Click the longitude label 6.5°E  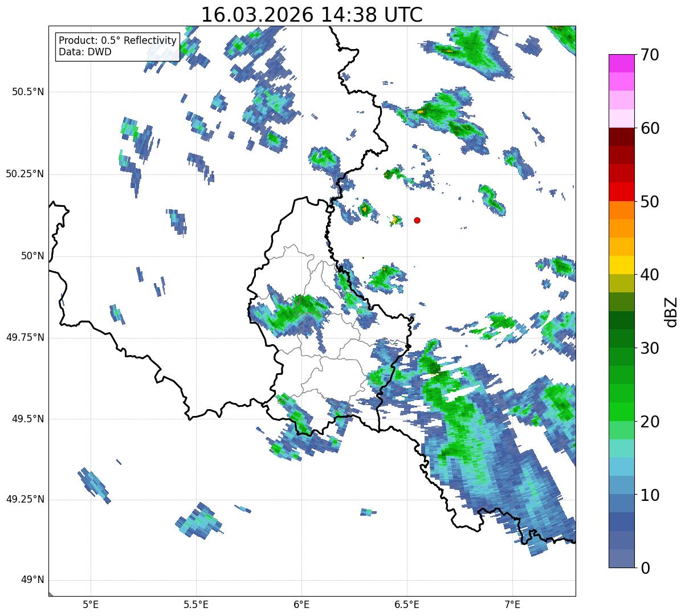[x=407, y=605]
